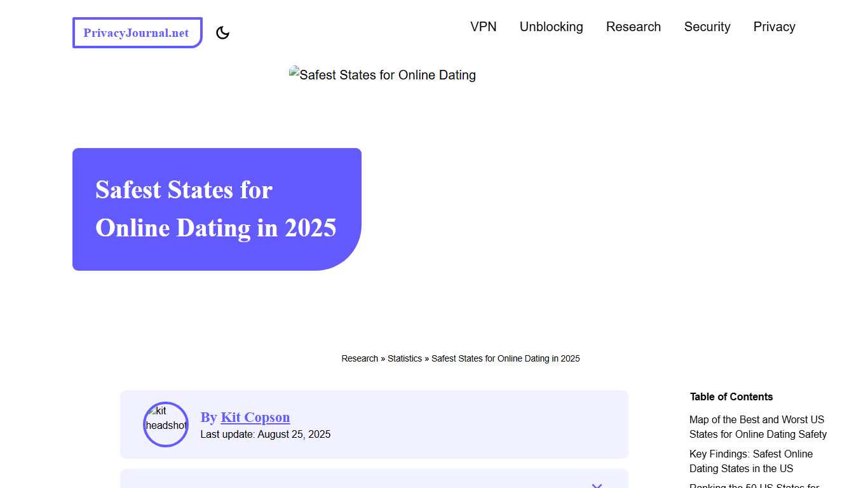Click the Last update August 25 2025 text
This screenshot has width=868, height=488.
[x=265, y=434]
